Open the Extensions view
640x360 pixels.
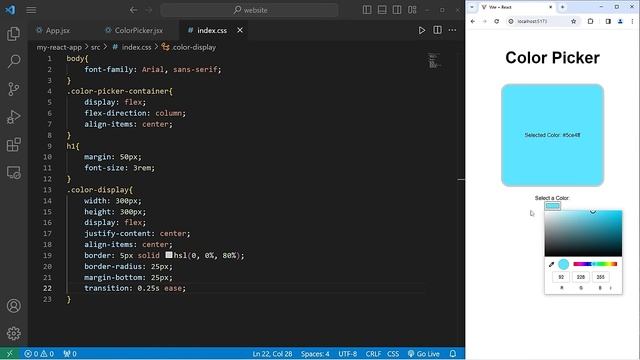[x=13, y=144]
